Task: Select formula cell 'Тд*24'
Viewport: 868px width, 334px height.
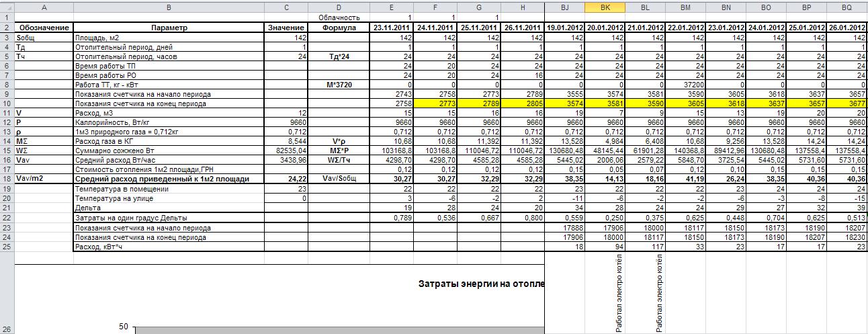Action: [x=339, y=57]
